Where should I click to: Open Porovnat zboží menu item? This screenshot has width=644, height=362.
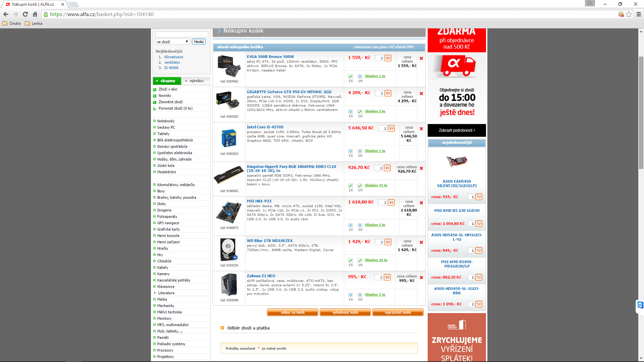pos(175,108)
